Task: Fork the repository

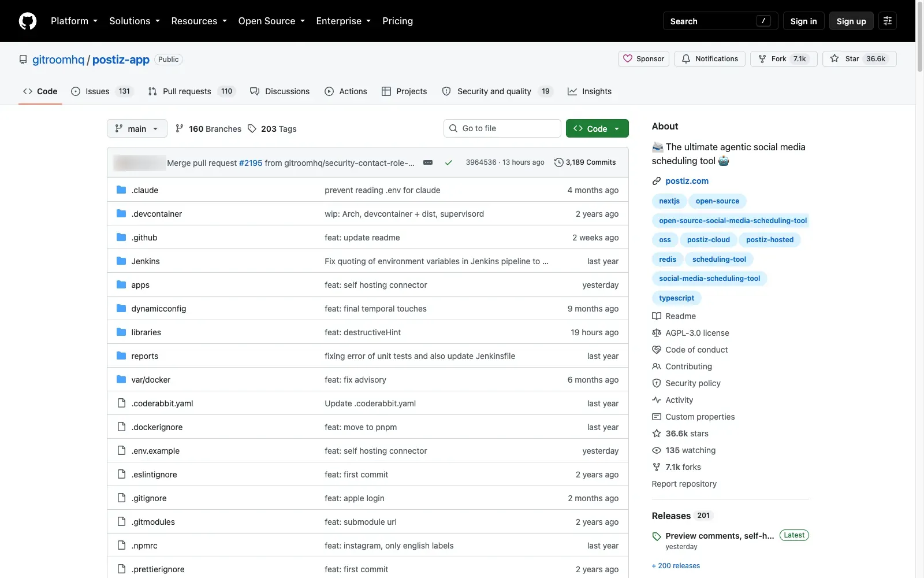Action: tap(784, 59)
